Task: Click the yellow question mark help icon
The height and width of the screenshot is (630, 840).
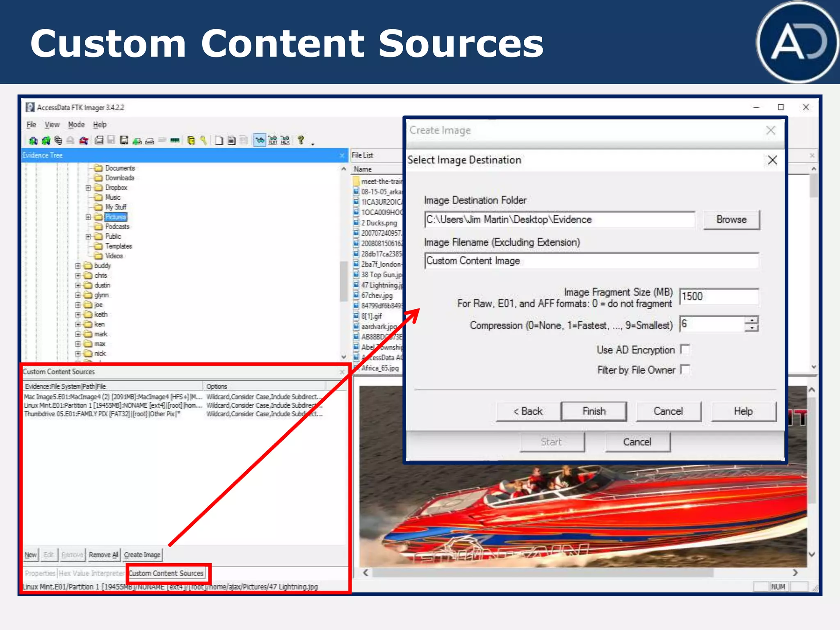Action: [301, 140]
